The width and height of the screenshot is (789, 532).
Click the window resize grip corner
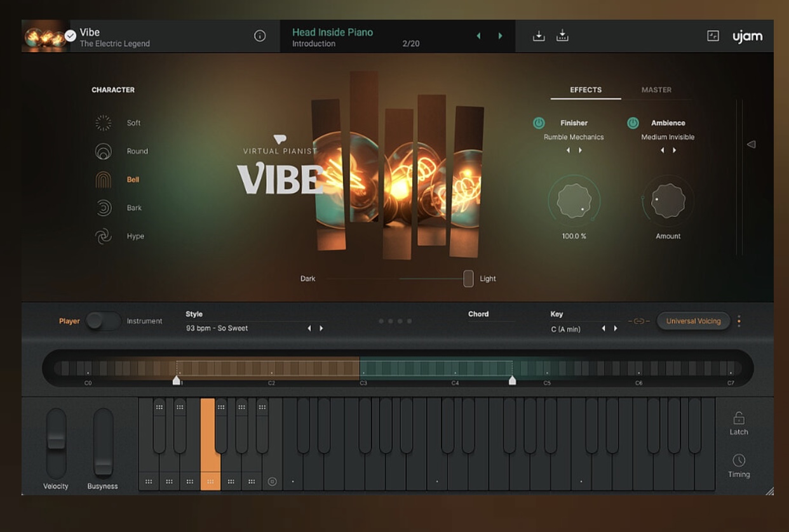pos(769,491)
